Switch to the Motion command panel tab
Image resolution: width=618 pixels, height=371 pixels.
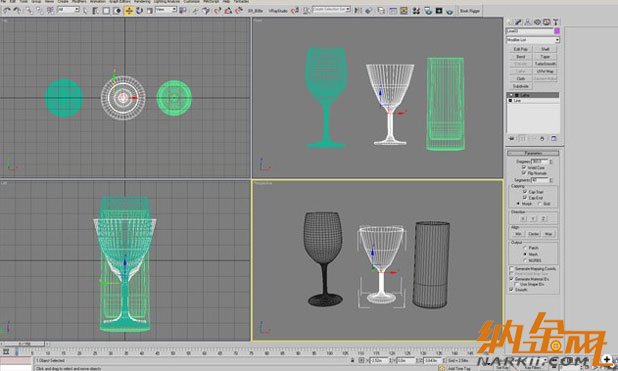[x=537, y=22]
